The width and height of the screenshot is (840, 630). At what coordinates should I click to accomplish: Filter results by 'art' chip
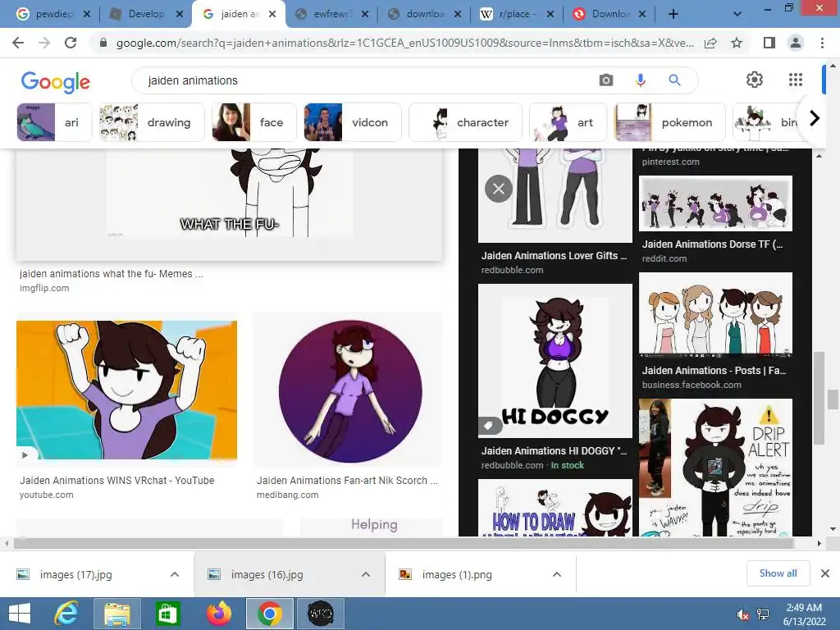click(x=568, y=122)
